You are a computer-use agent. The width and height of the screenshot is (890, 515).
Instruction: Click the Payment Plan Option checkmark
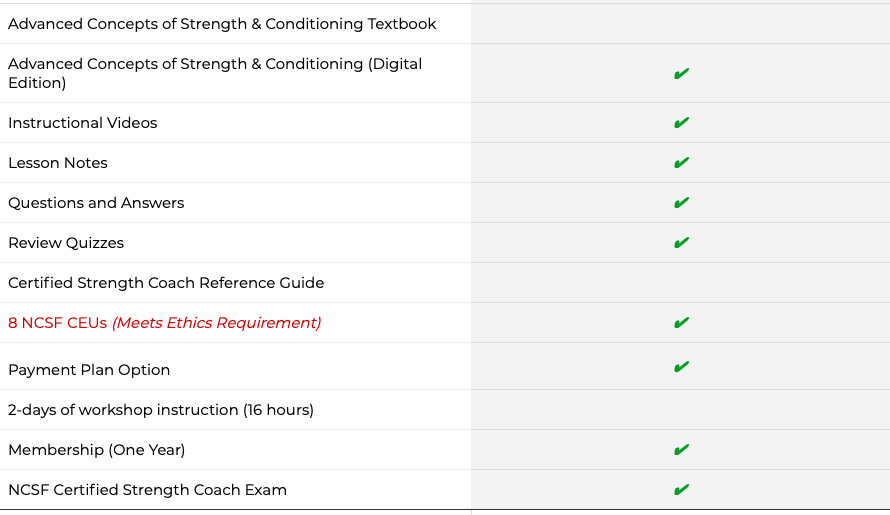tap(681, 367)
